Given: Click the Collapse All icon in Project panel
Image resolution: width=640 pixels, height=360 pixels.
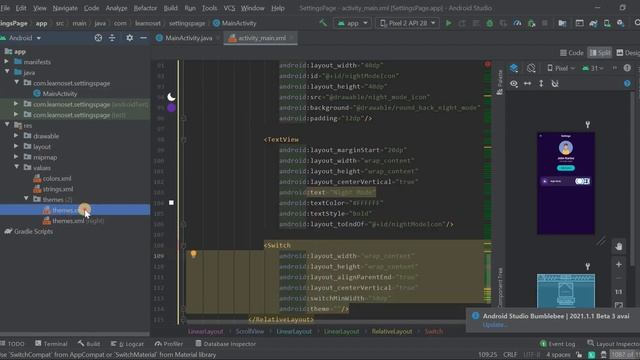Looking at the screenshot, I should (112, 38).
